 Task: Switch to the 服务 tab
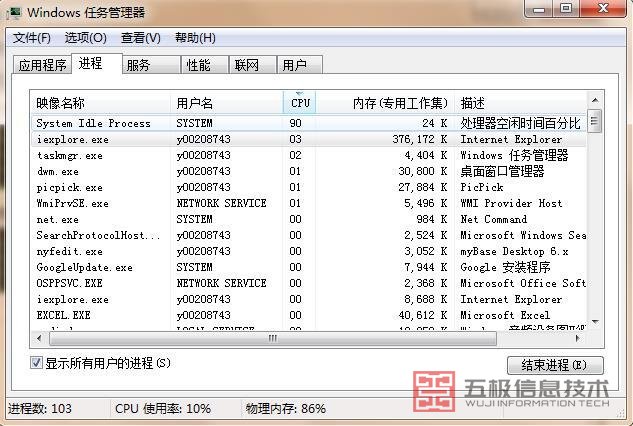click(138, 66)
